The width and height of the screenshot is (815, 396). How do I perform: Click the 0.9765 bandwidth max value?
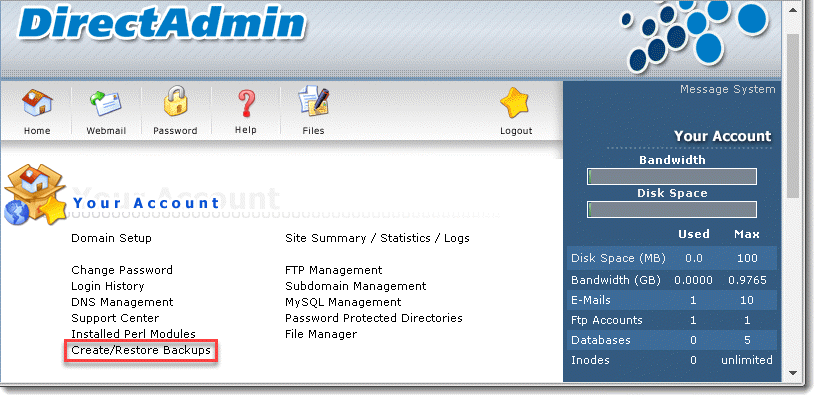pyautogui.click(x=747, y=281)
